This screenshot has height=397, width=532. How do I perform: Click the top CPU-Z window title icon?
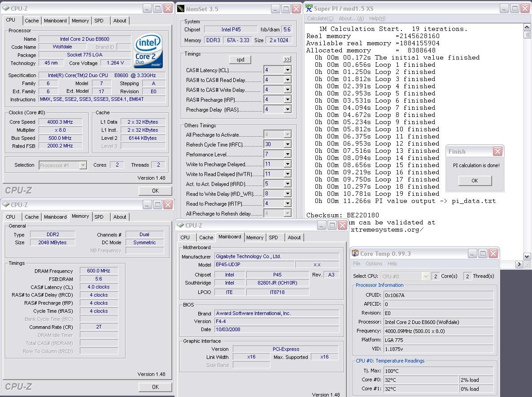6,8
